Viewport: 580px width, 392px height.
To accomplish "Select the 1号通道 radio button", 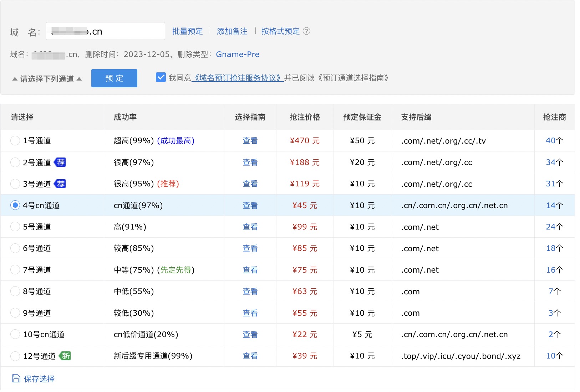I will pyautogui.click(x=15, y=141).
